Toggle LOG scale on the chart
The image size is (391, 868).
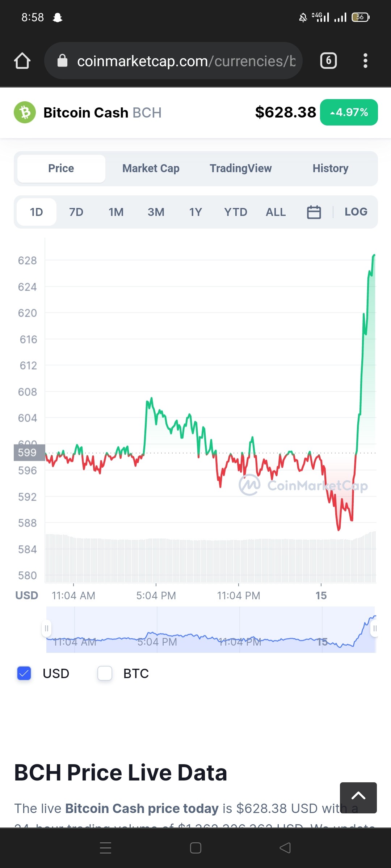point(356,212)
